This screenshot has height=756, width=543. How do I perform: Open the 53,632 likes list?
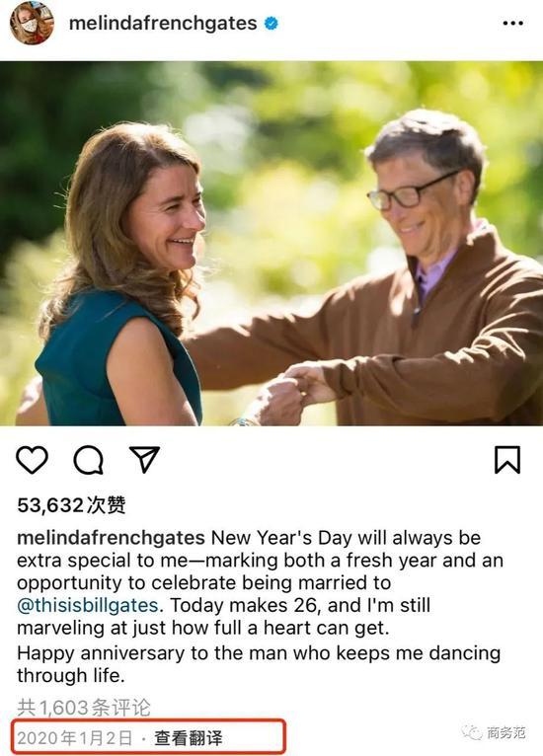[71, 504]
